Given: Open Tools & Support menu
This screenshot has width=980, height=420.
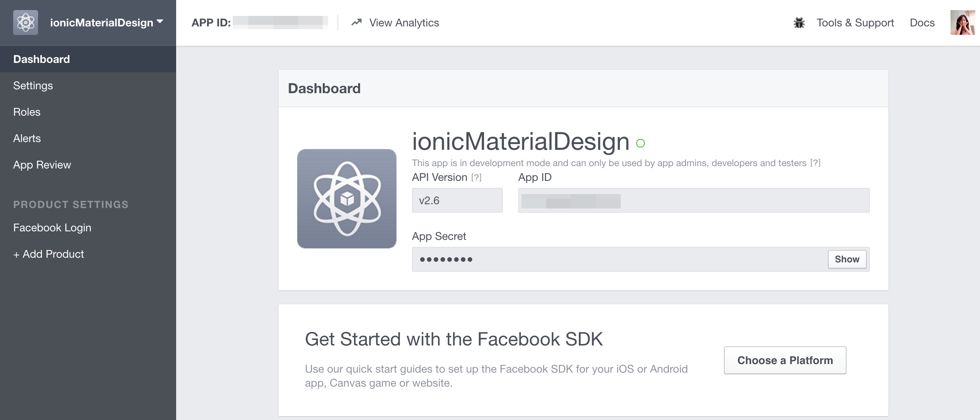Looking at the screenshot, I should (855, 23).
